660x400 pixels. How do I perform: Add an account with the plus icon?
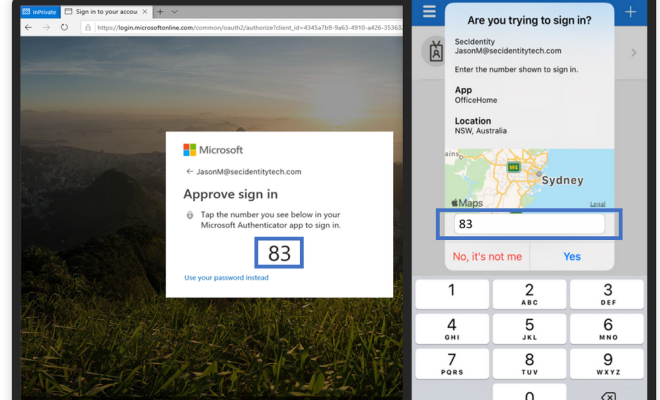(630, 12)
